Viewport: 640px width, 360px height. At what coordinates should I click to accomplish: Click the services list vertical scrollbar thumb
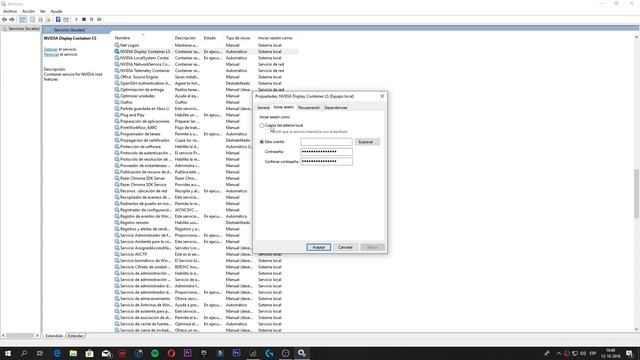tap(636, 194)
